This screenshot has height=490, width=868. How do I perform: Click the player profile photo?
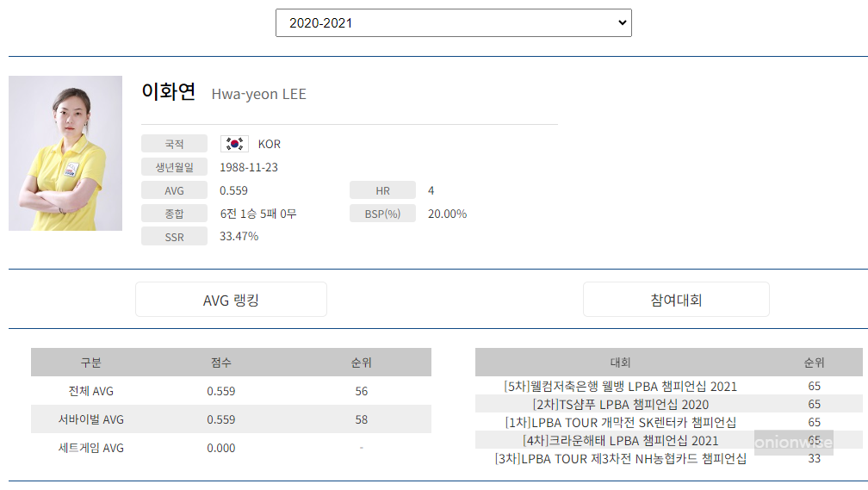[x=65, y=153]
